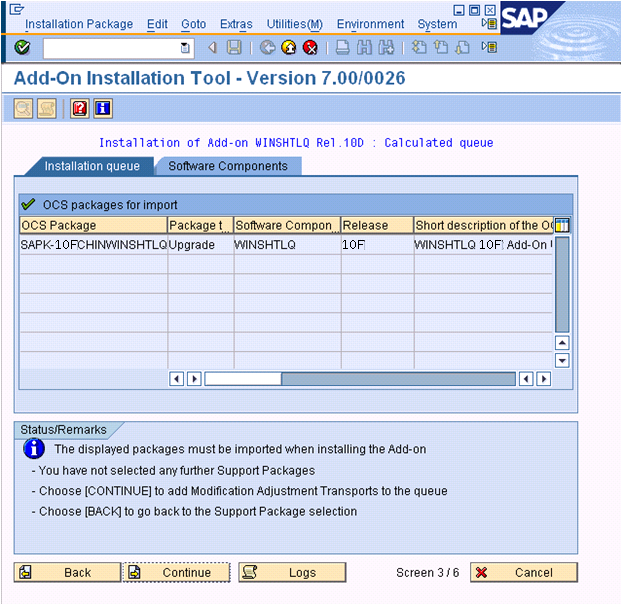Click the scroll-shaped application toolbar icon
The height and width of the screenshot is (604, 621).
coord(47,109)
